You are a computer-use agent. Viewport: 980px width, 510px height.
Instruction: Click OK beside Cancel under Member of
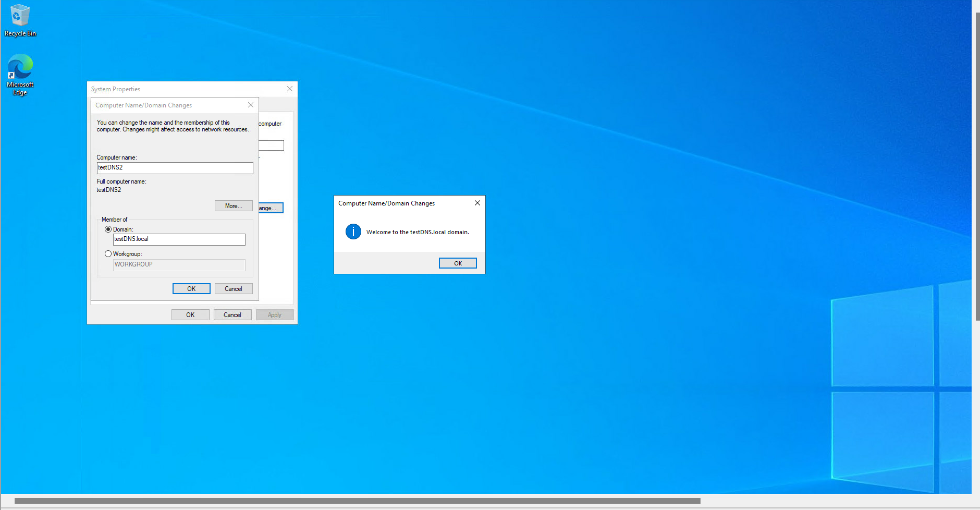pyautogui.click(x=191, y=289)
